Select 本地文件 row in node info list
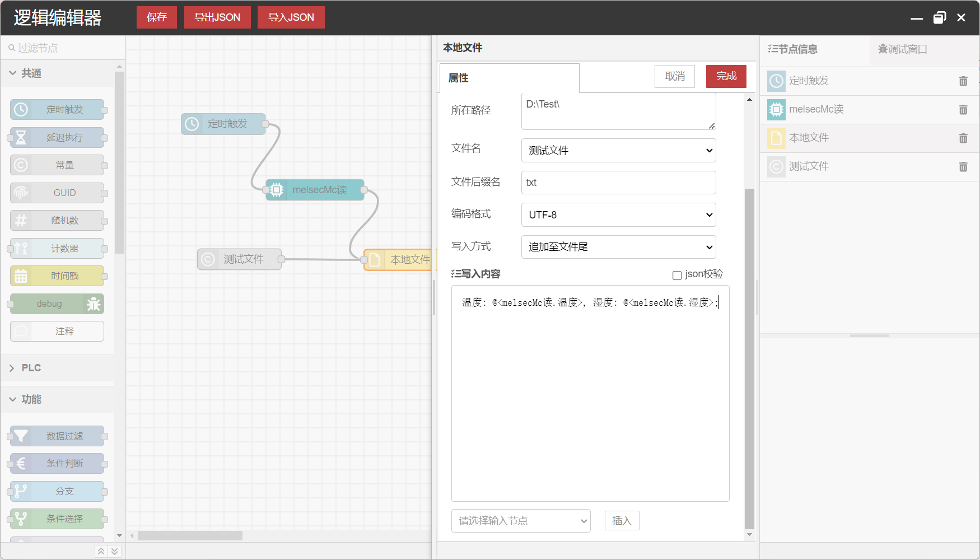 [869, 138]
